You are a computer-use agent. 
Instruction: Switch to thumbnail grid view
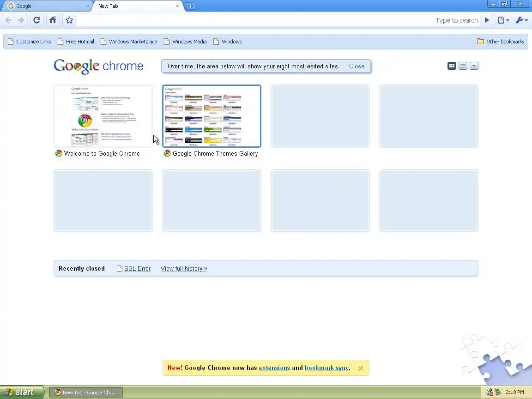[x=452, y=66]
